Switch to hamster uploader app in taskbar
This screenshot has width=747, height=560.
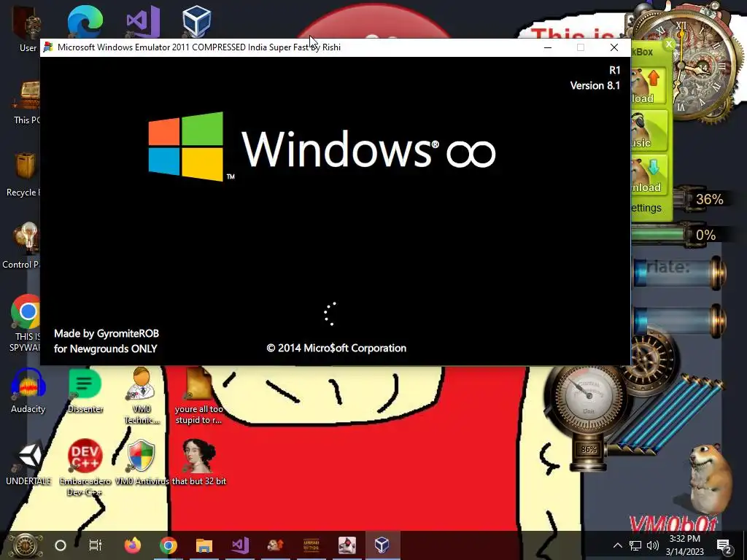[x=275, y=545]
